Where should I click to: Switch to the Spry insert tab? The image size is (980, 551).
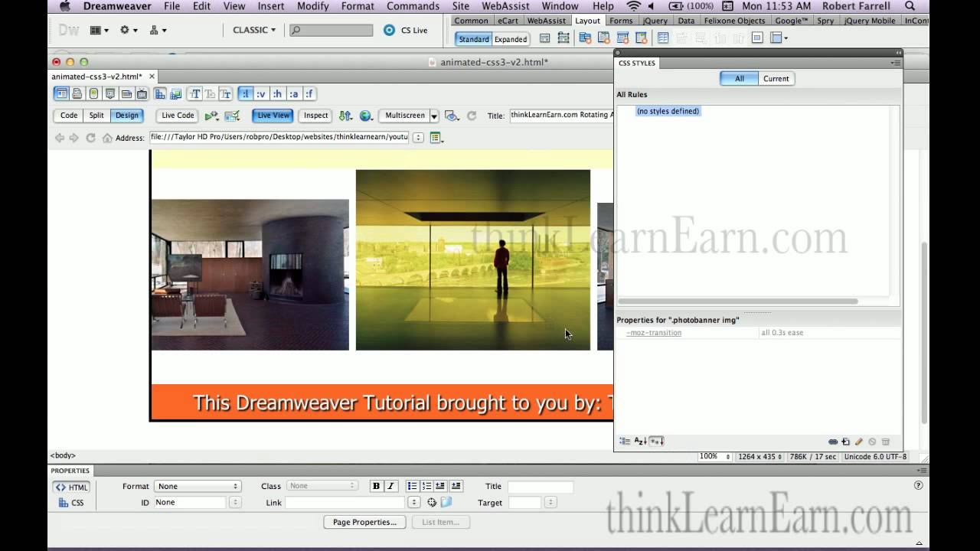tap(825, 21)
